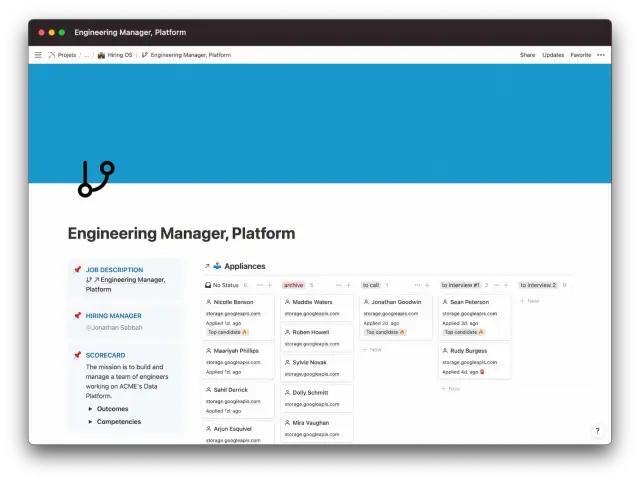This screenshot has width=640, height=482.
Task: Add a card to No Status column
Action: point(270,285)
